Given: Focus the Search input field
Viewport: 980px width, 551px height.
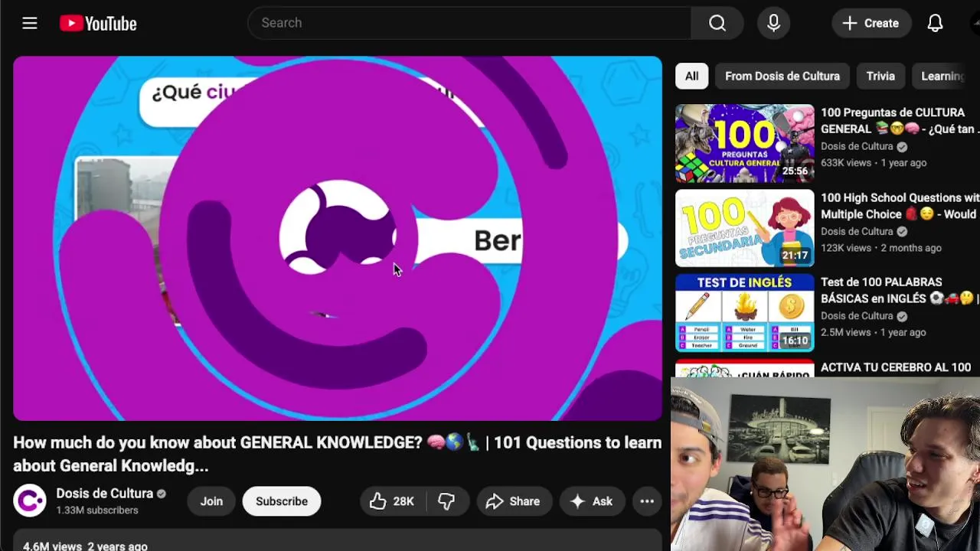Looking at the screenshot, I should (469, 23).
